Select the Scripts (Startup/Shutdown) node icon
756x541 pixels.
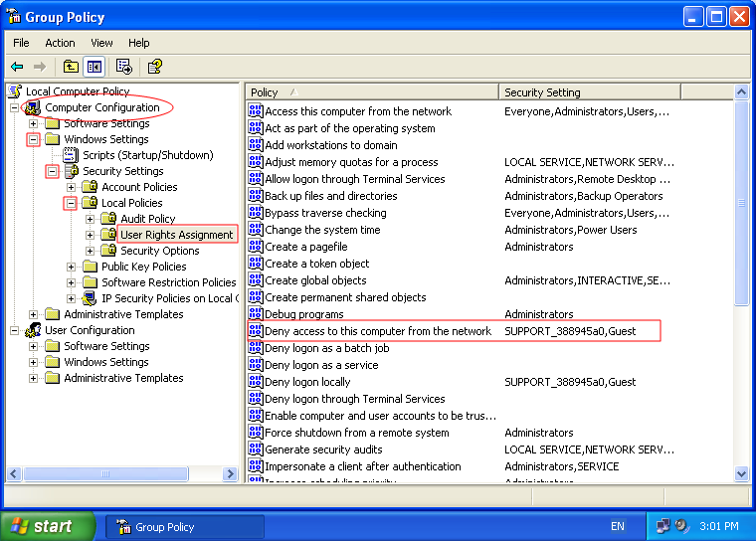(71, 155)
